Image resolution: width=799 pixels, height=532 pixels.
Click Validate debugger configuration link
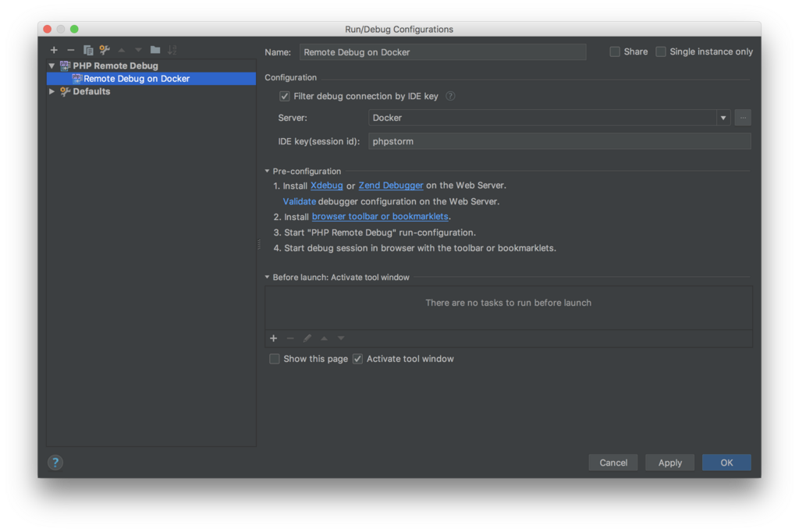pos(300,201)
